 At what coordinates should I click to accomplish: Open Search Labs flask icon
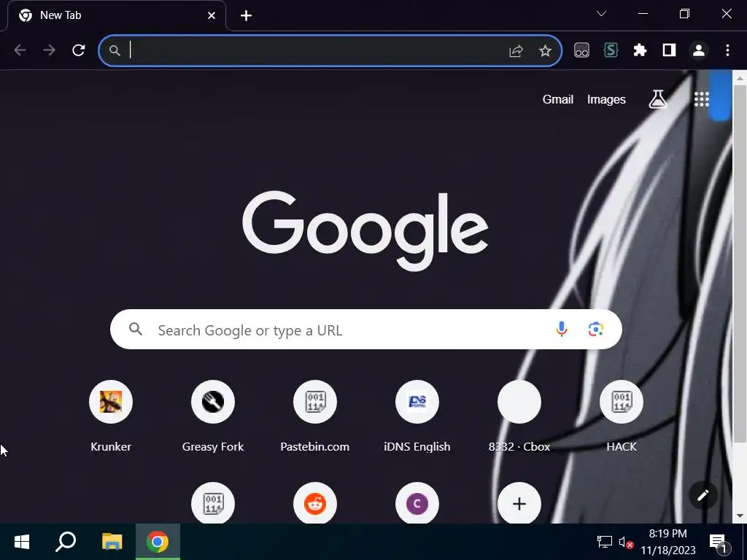pyautogui.click(x=658, y=99)
